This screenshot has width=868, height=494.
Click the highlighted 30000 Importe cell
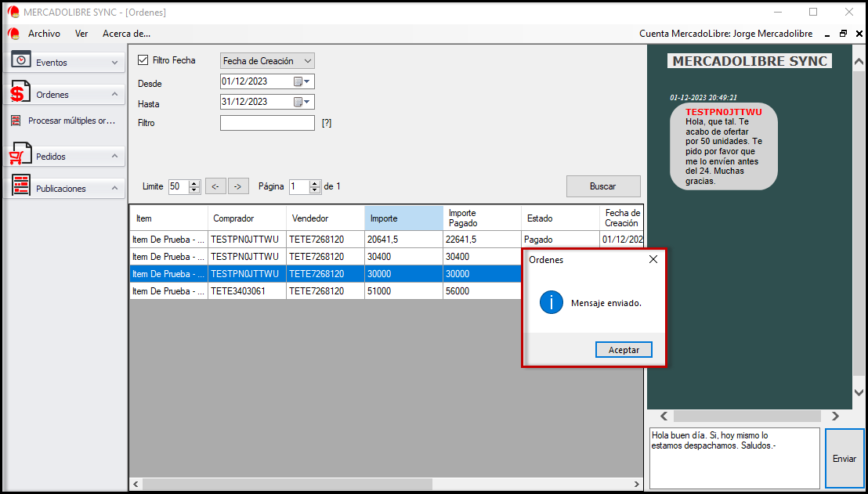pyautogui.click(x=403, y=274)
